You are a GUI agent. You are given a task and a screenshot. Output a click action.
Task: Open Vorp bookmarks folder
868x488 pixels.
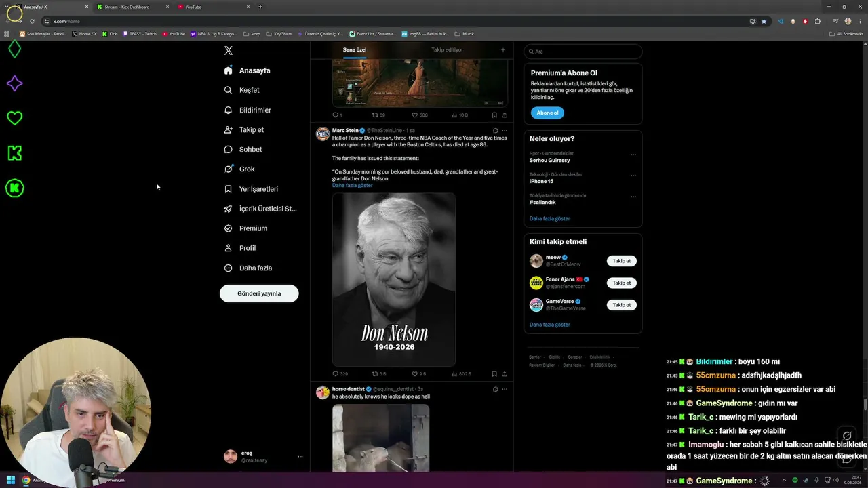pyautogui.click(x=252, y=33)
